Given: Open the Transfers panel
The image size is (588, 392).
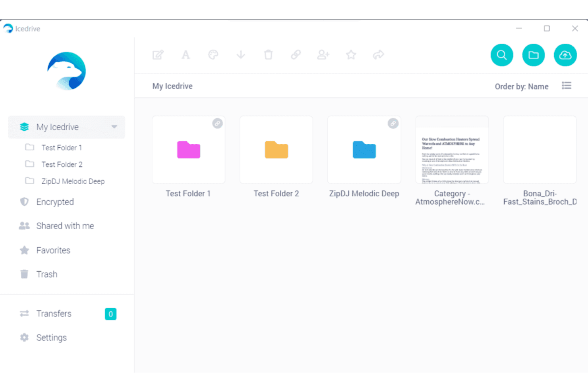Looking at the screenshot, I should pyautogui.click(x=54, y=314).
